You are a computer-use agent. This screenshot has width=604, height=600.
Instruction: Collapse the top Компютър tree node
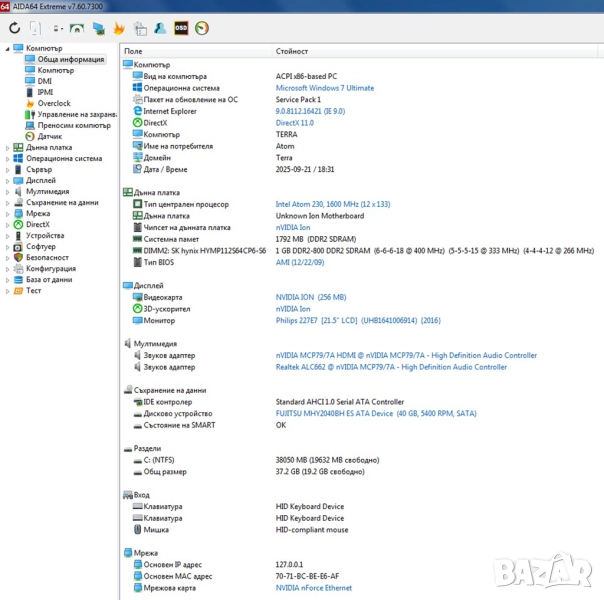pos(8,48)
